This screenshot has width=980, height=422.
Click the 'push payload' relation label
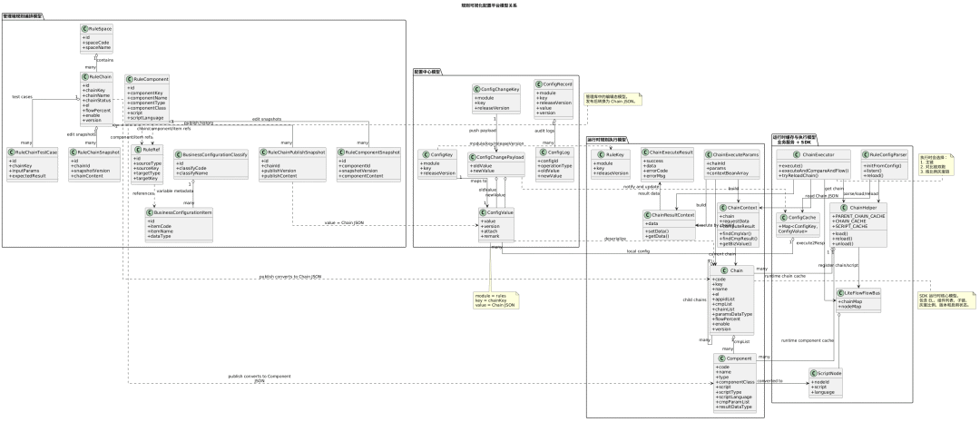click(482, 131)
